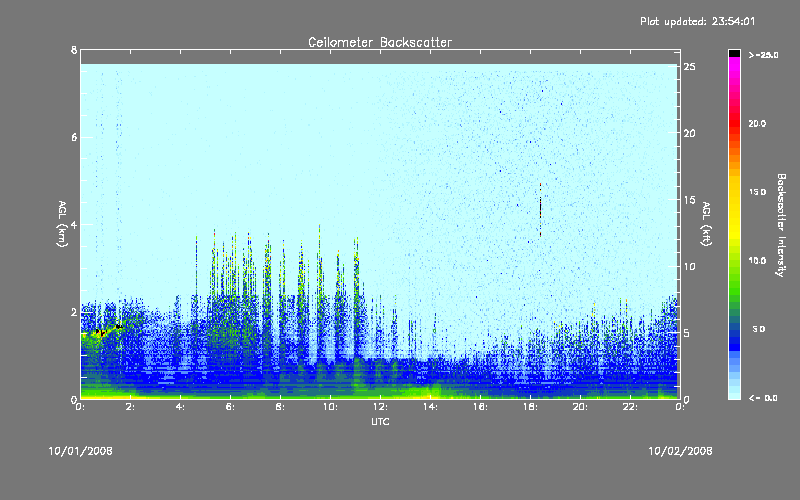This screenshot has height=500, width=800.
Task: Click the '5.0' colorbar scale label
Action: coord(759,329)
